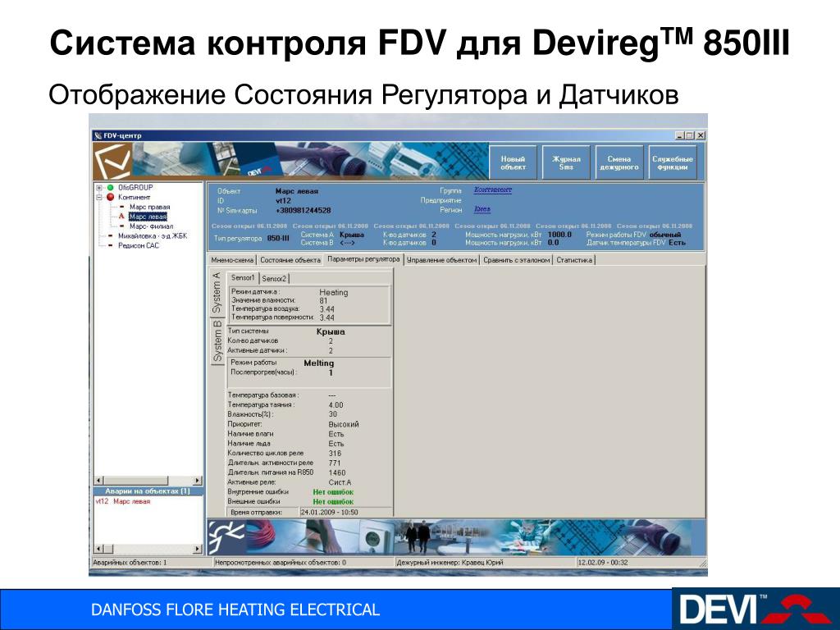Minimize the FDV-центр window
The image size is (840, 630).
point(680,135)
